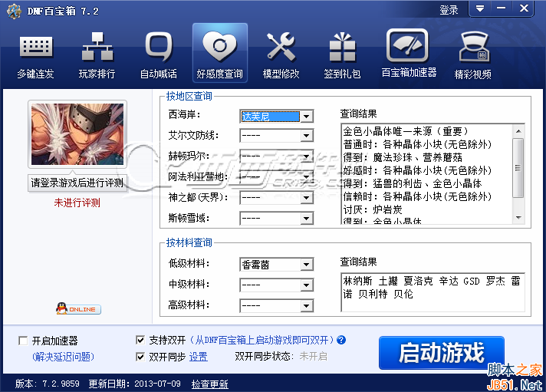The image size is (546, 392).
Task: Click 双开同步状态 未开启 text
Action: click(281, 356)
